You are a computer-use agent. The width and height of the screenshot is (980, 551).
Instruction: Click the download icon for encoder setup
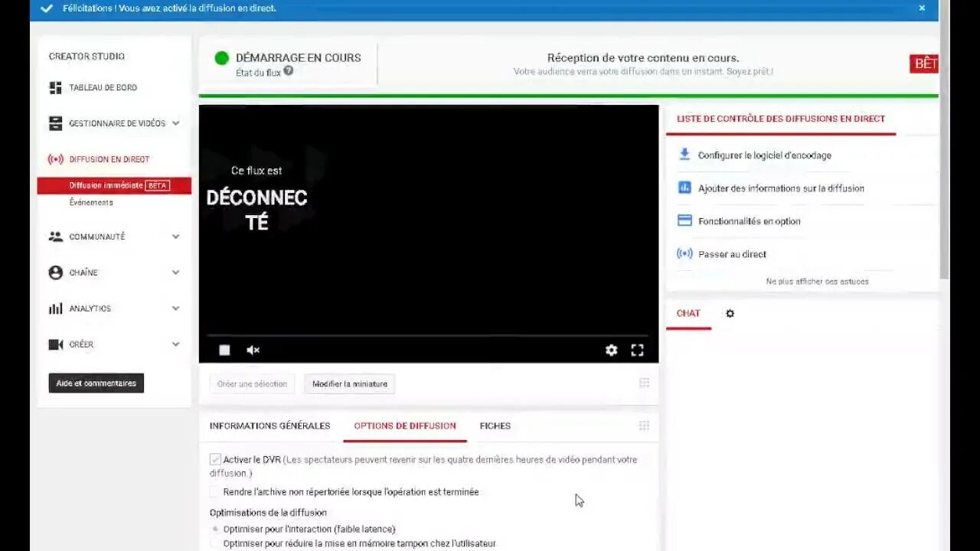684,155
